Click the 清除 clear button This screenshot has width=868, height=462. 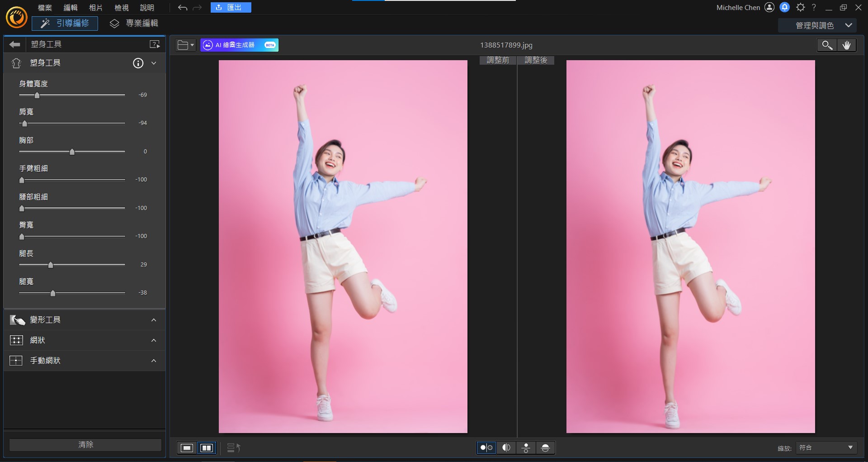coord(85,445)
